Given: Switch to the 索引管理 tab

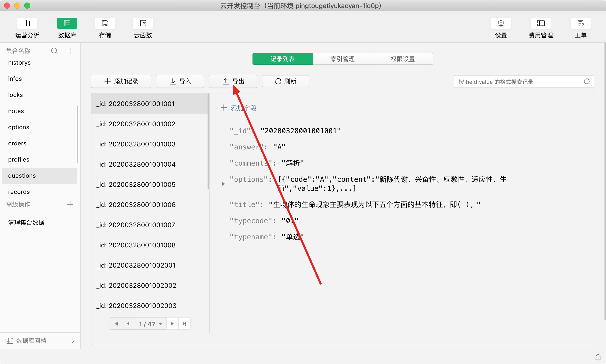Looking at the screenshot, I should tap(342, 59).
